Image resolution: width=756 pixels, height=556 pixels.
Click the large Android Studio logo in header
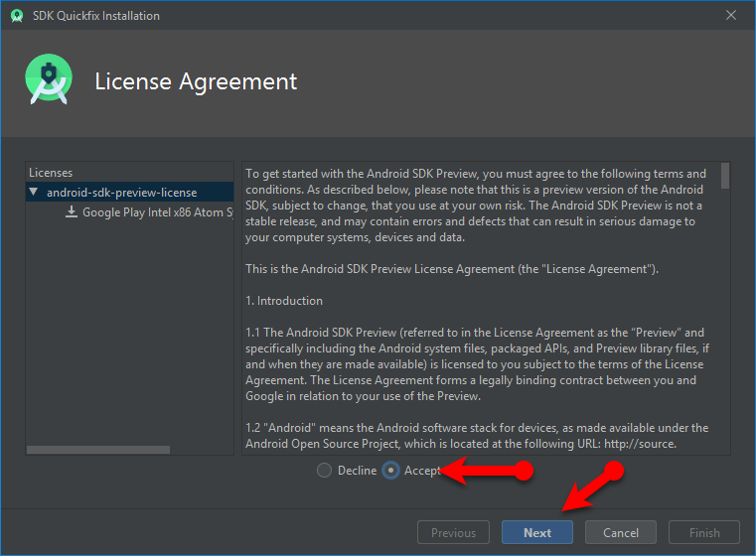49,81
